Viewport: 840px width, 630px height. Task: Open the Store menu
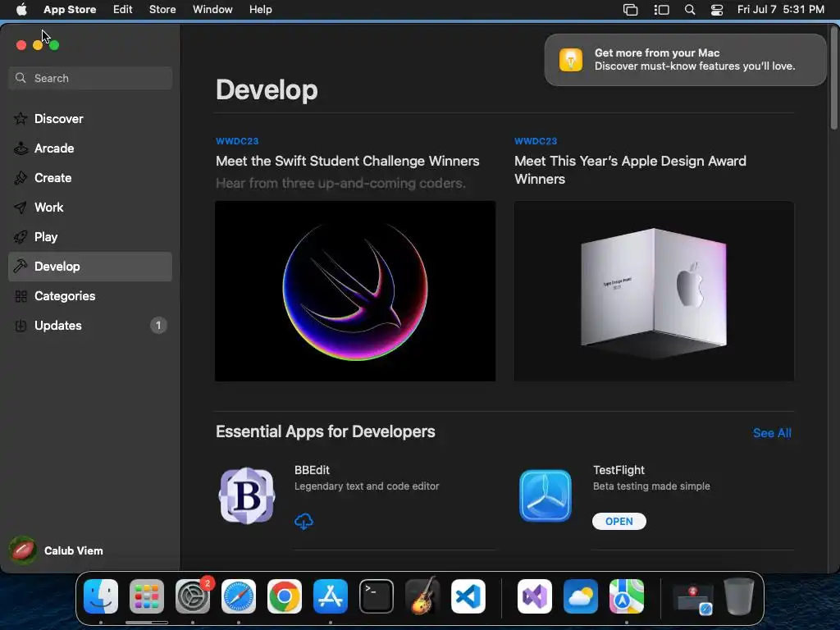coord(162,10)
